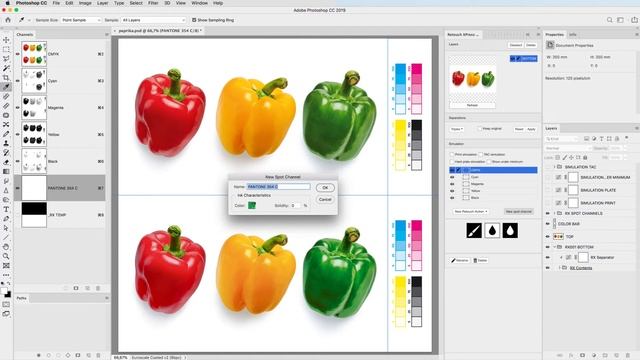The height and width of the screenshot is (360, 640).
Task: Toggle Show Sampling Ring checkbox
Action: (x=194, y=20)
